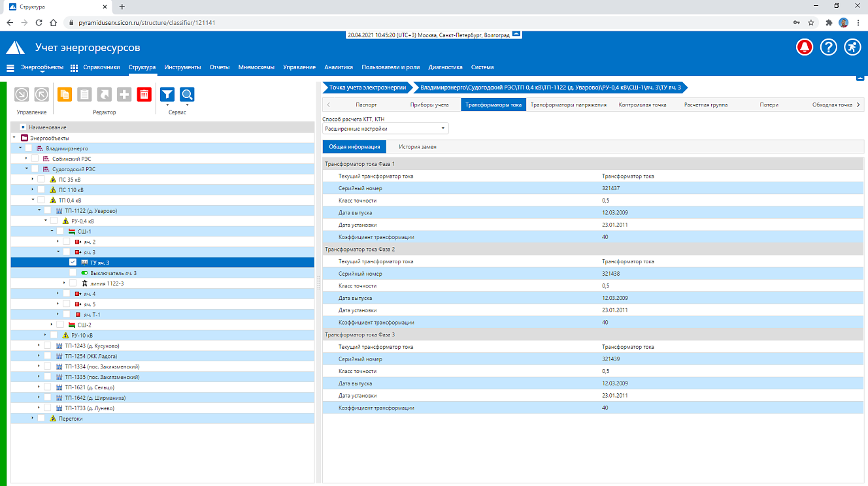
Task: Expand the ПС 110 кВ node
Action: coord(33,189)
